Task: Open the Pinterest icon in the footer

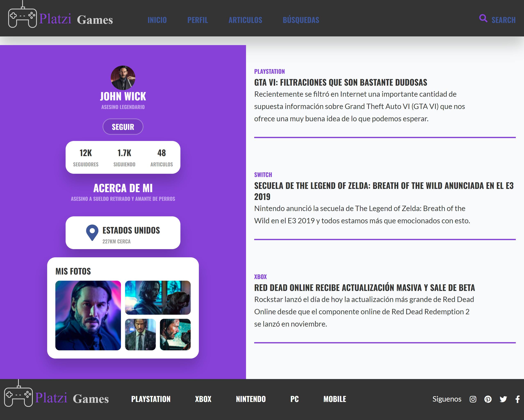Action: [x=488, y=399]
